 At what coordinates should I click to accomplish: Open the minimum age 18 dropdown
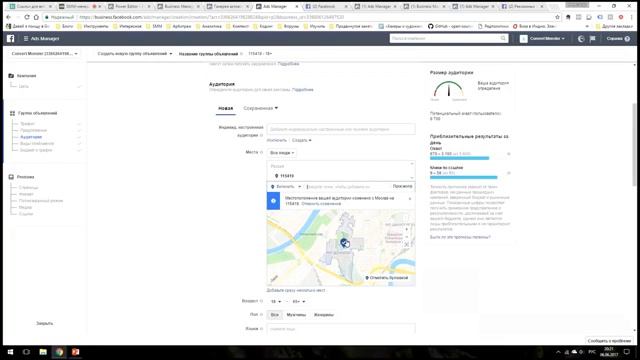[x=276, y=301]
